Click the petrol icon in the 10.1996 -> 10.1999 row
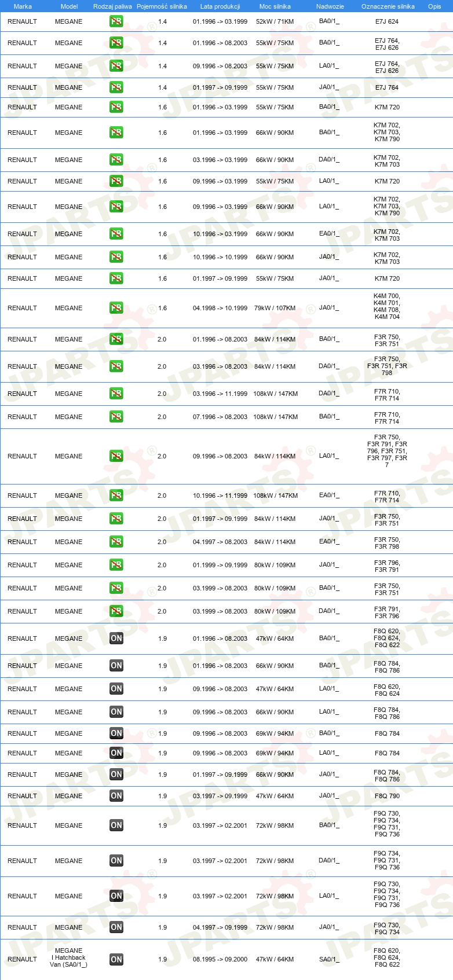Image resolution: width=453 pixels, height=980 pixels. [116, 257]
